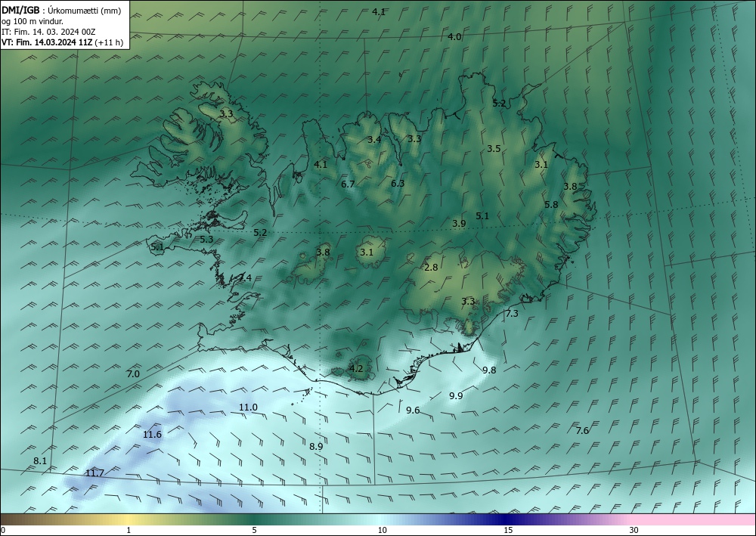Select the 11.6 value in the blue area
The image size is (756, 536).
click(153, 434)
